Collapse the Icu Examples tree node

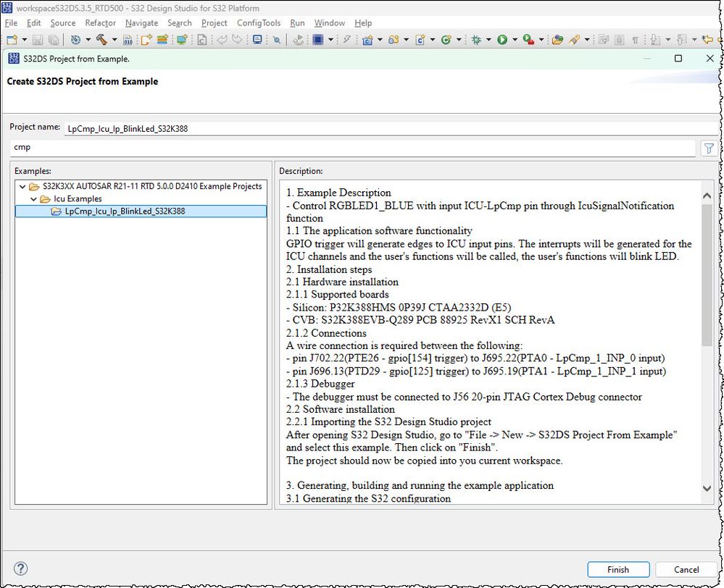[x=33, y=199]
